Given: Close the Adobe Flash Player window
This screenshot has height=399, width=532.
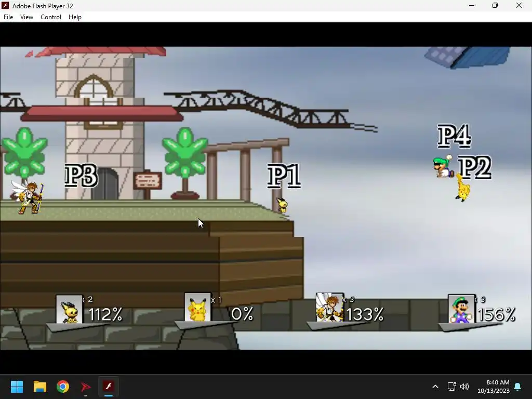Looking at the screenshot, I should pos(519,5).
